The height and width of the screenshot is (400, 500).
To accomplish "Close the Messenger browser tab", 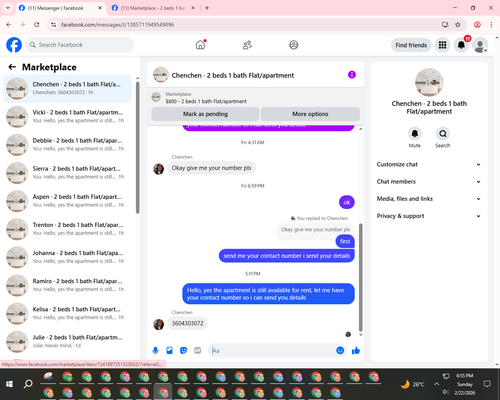I will coord(100,8).
